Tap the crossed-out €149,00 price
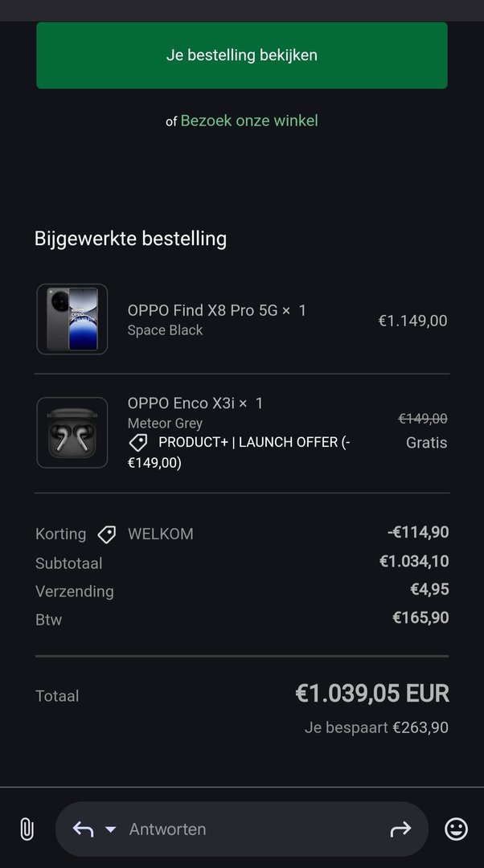The image size is (484, 868). (x=423, y=419)
